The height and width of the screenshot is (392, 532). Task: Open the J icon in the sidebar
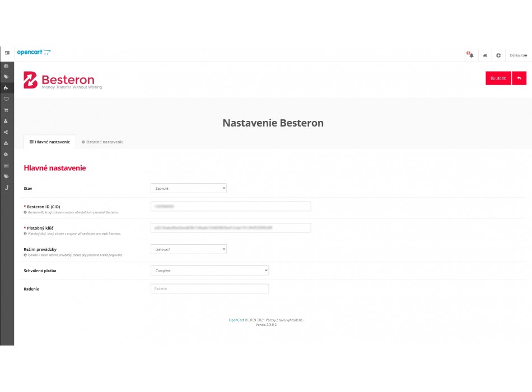click(x=7, y=188)
